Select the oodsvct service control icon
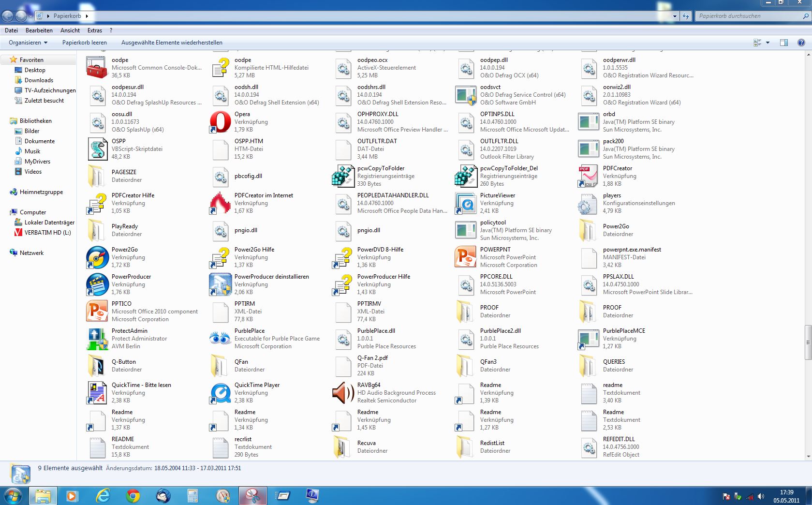The image size is (812, 505). click(x=466, y=95)
